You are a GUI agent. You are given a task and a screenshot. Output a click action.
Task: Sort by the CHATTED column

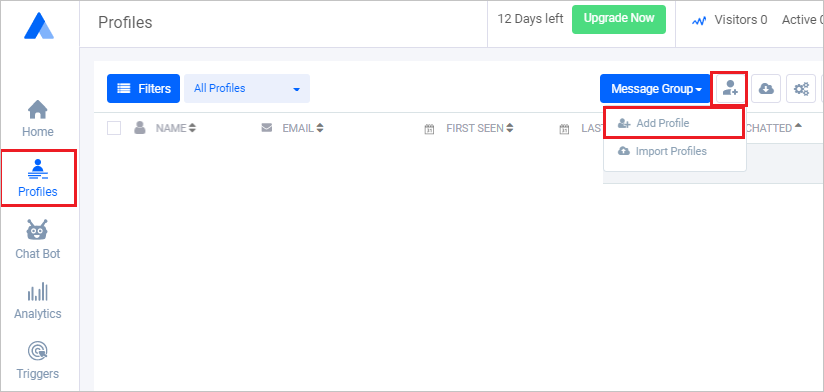tap(774, 128)
